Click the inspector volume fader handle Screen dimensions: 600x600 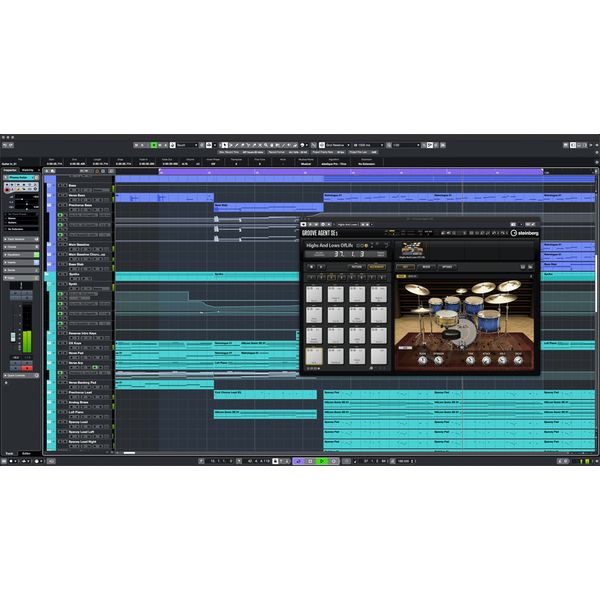pos(13,337)
